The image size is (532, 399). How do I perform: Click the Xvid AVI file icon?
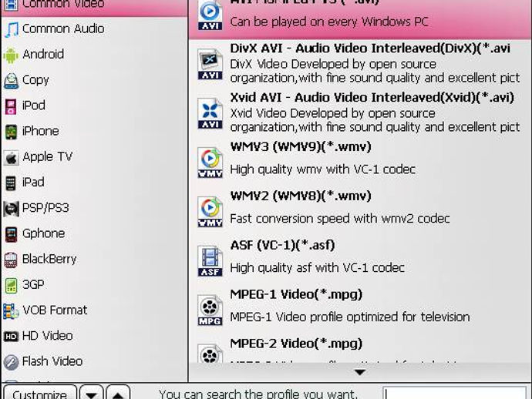coord(210,113)
